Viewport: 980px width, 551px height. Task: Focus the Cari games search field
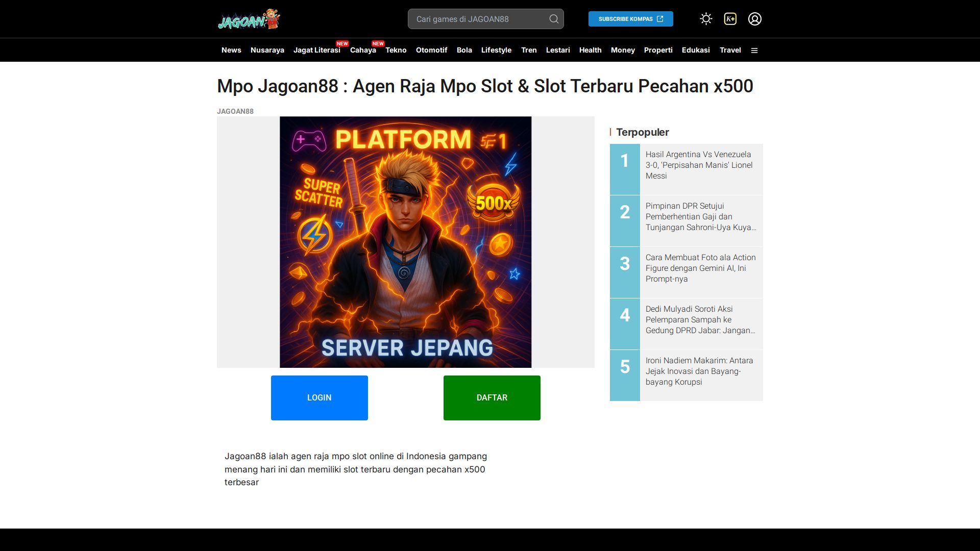tap(477, 19)
